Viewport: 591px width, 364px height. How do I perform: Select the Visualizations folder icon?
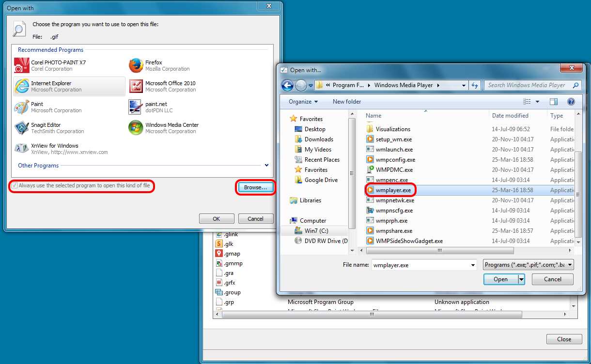370,129
